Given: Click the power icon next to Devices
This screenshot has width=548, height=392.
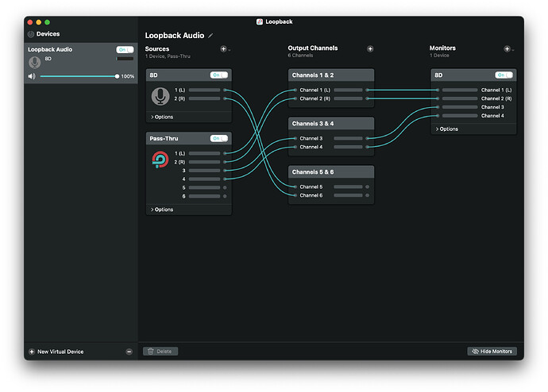Looking at the screenshot, I should pos(31,34).
